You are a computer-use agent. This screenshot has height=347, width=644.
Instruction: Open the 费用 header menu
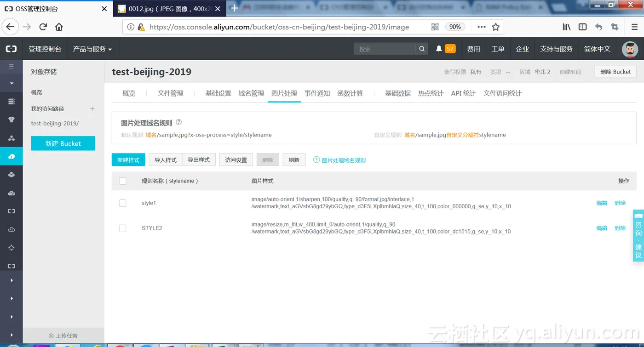click(473, 49)
